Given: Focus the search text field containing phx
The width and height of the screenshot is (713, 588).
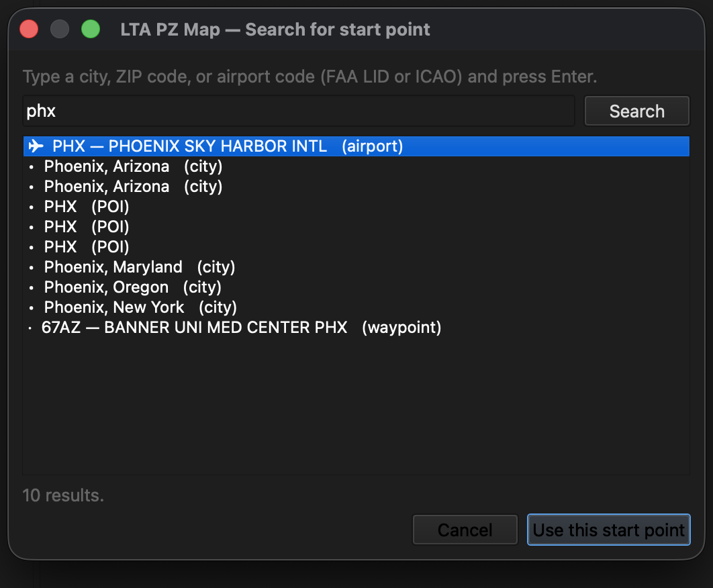Looking at the screenshot, I should 299,111.
